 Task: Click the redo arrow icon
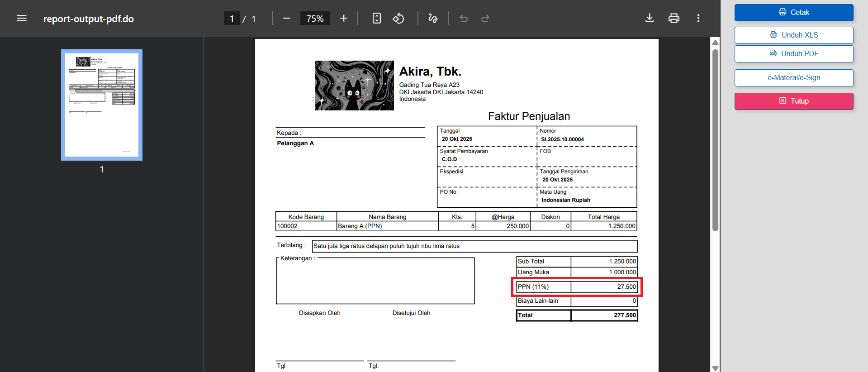pos(485,19)
